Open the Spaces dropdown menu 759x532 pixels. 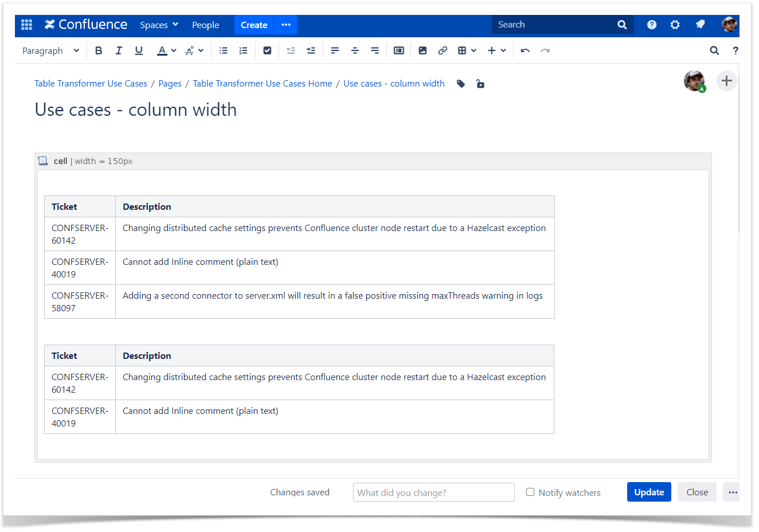[x=159, y=25]
